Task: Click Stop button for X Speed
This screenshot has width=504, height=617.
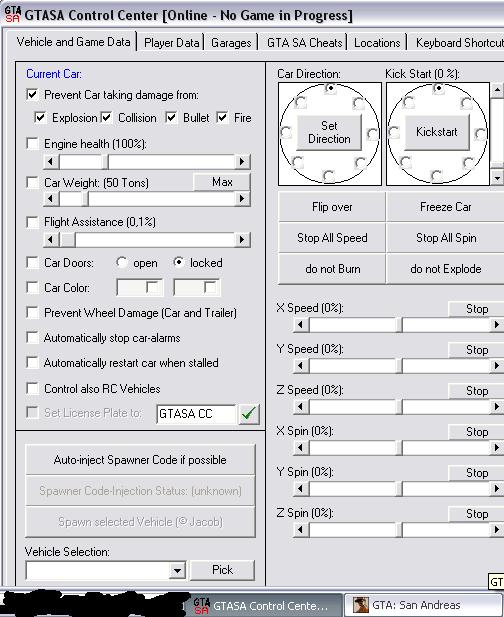Action: (476, 309)
